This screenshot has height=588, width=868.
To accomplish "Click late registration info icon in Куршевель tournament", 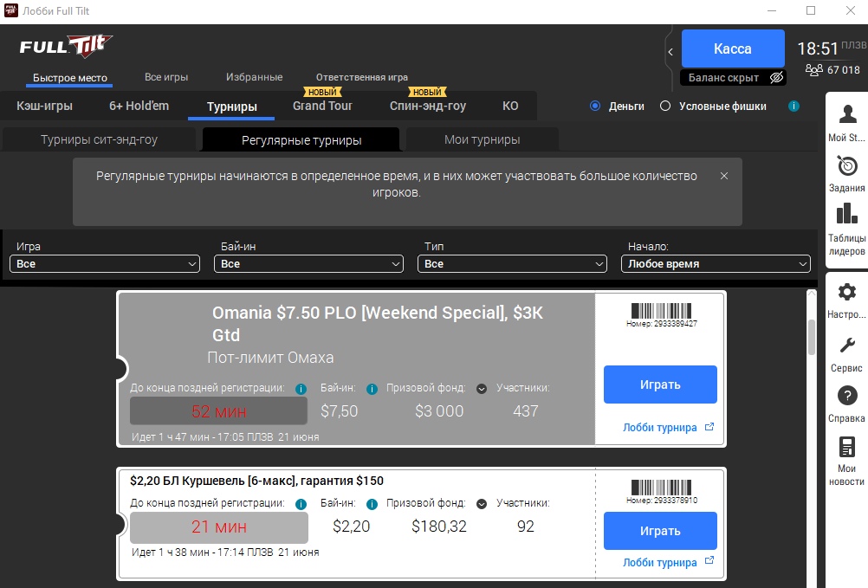I will point(301,504).
